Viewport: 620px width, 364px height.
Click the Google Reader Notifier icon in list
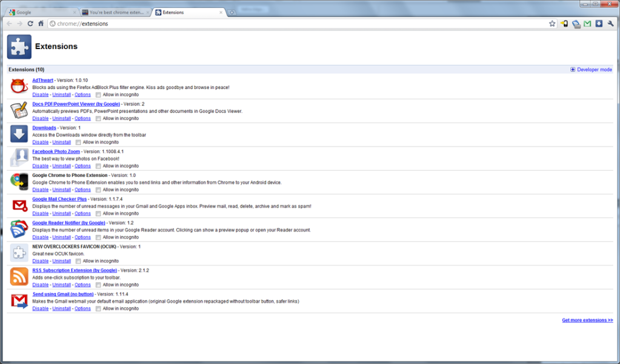pyautogui.click(x=19, y=229)
